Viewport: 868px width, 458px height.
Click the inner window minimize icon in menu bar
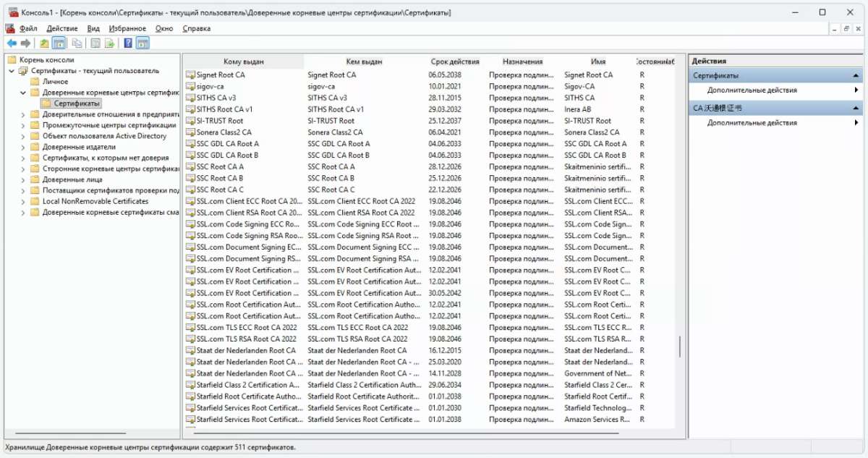pyautogui.click(x=835, y=28)
